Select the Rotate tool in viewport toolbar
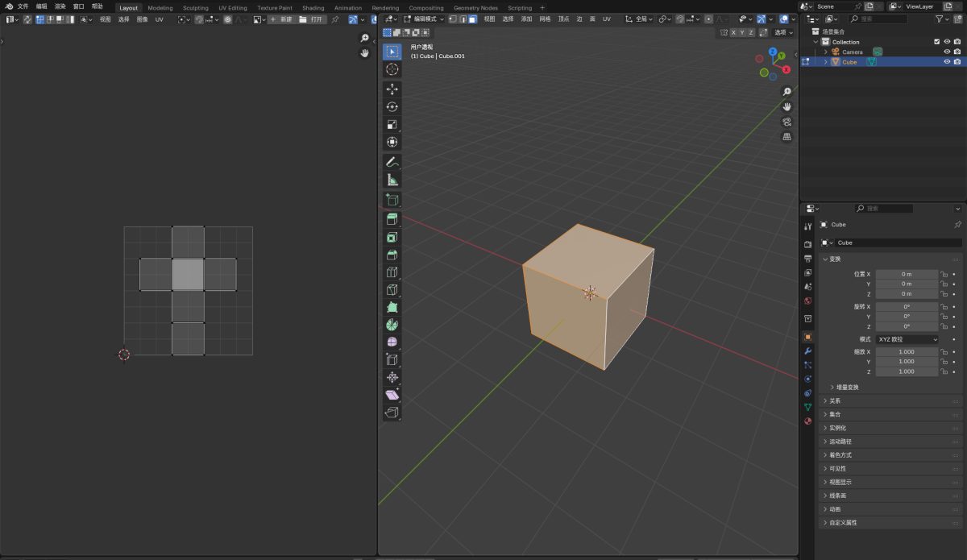967x560 pixels. [392, 106]
